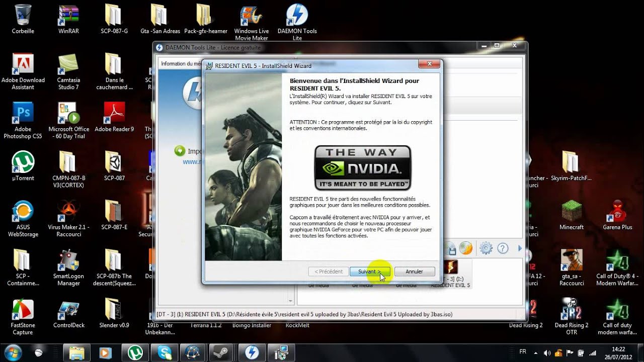Open the Windows Start menu orb
The height and width of the screenshot is (362, 644).
13,352
